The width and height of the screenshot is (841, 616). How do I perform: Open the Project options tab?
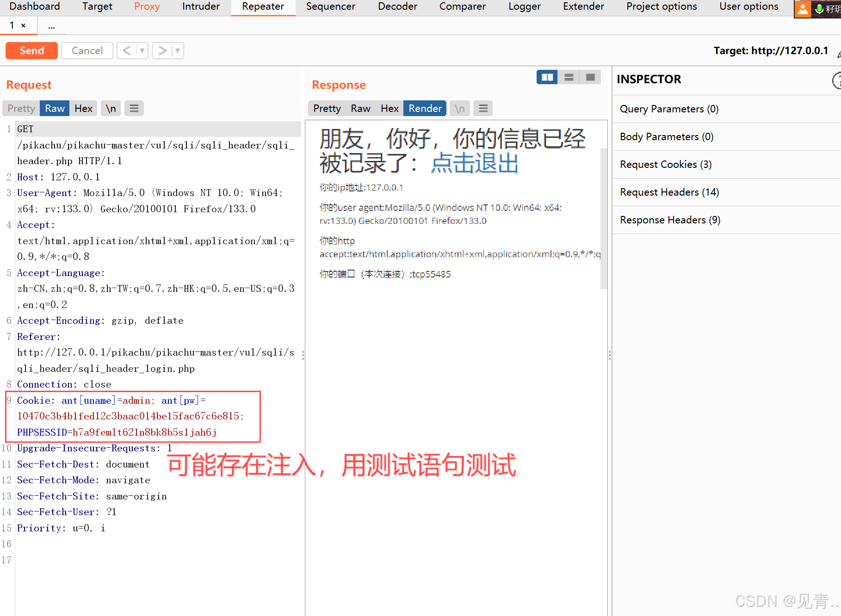click(662, 6)
